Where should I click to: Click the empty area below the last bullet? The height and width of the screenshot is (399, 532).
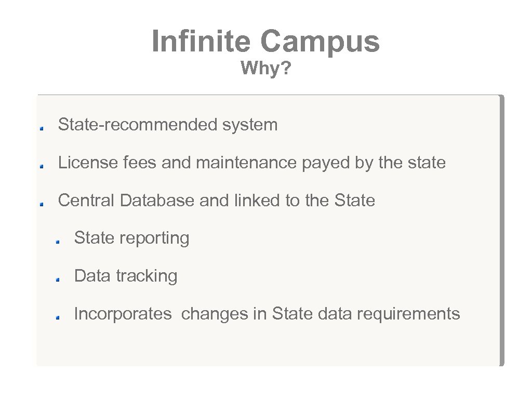tap(260, 345)
